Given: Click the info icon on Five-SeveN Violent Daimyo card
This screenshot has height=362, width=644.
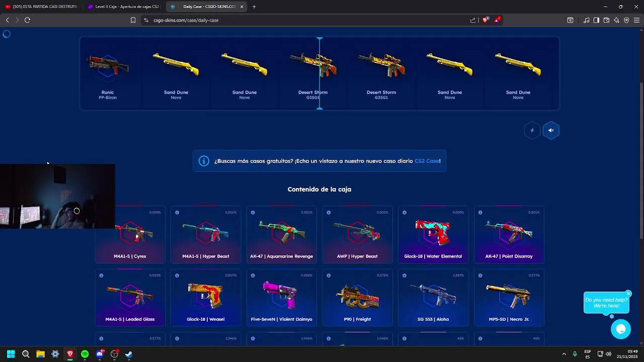Looking at the screenshot, I should [253, 276].
